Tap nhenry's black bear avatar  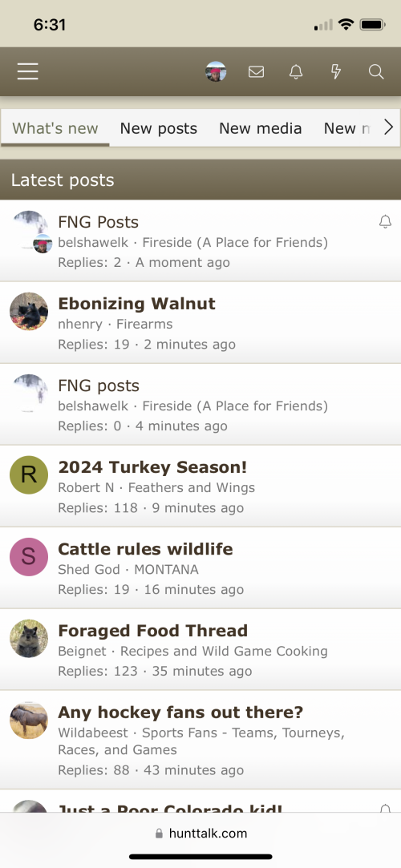click(29, 312)
